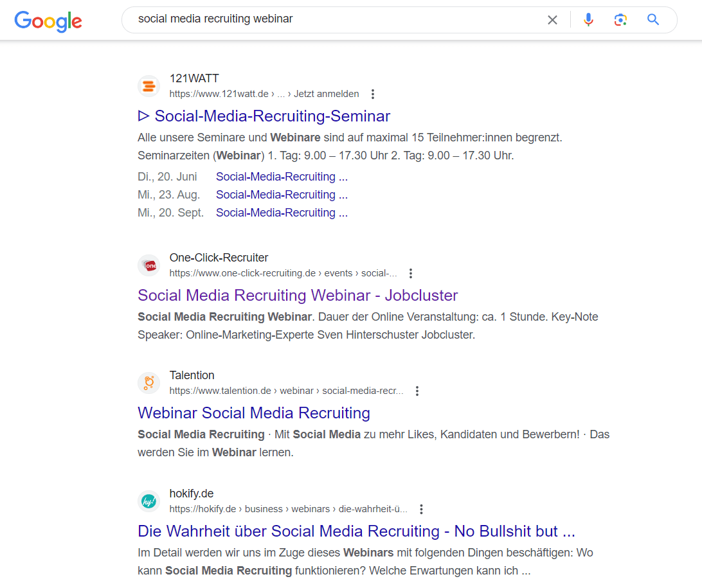
Task: Open the hokify 'Die Wahrheit über Social Media Recruiting' result
Action: 355,531
